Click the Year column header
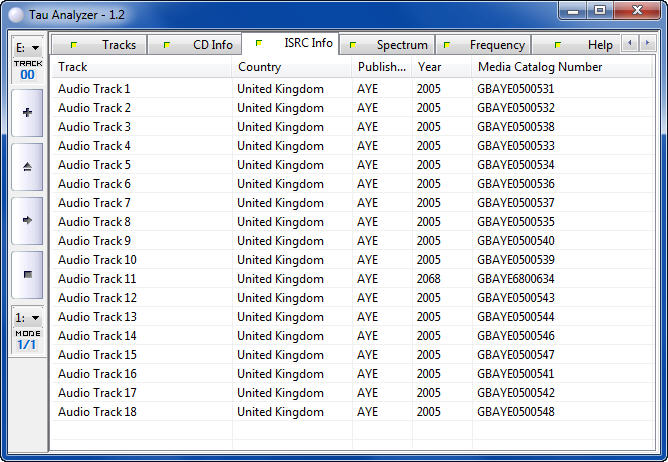This screenshot has height=462, width=668. pyautogui.click(x=440, y=67)
